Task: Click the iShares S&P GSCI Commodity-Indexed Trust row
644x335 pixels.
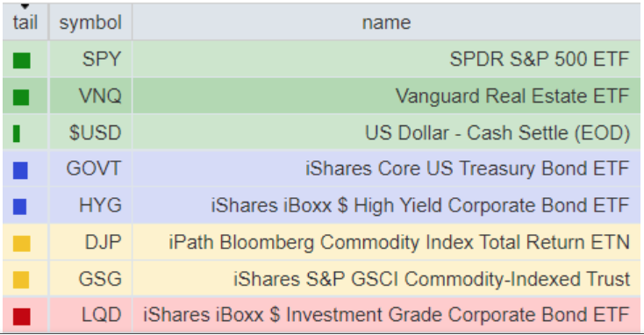Action: click(322, 279)
